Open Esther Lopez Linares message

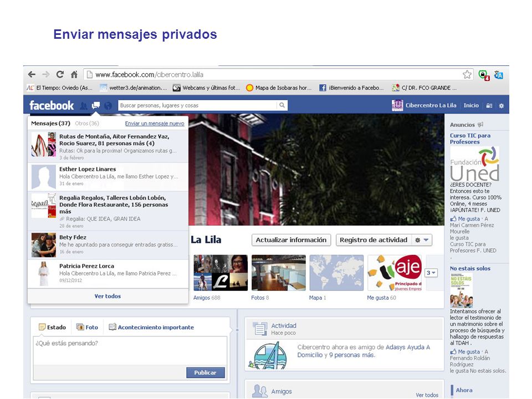click(x=108, y=177)
